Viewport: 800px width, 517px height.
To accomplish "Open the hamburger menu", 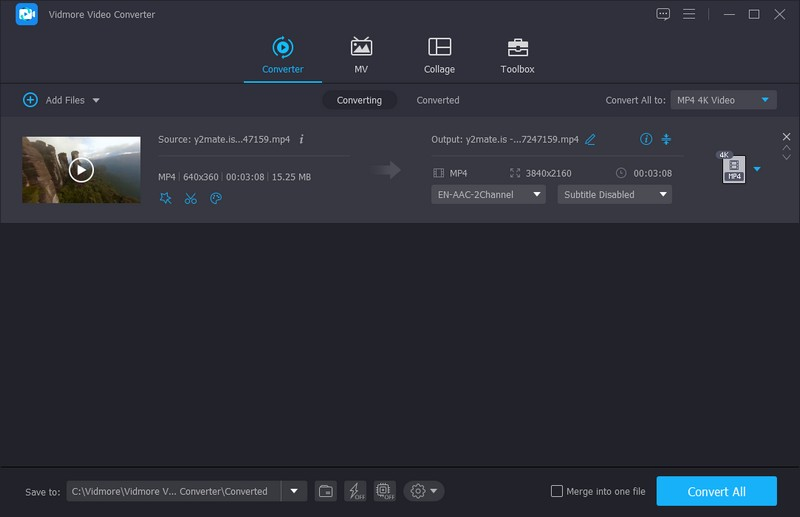I will pos(689,14).
